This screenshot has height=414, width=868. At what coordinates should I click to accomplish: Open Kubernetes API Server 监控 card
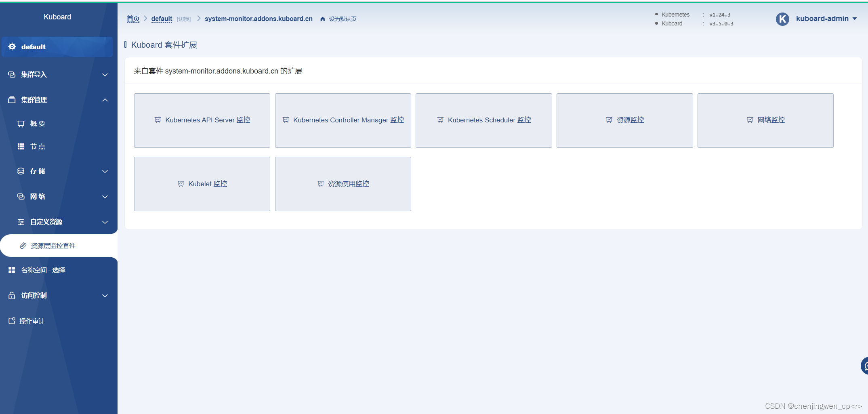pyautogui.click(x=202, y=120)
